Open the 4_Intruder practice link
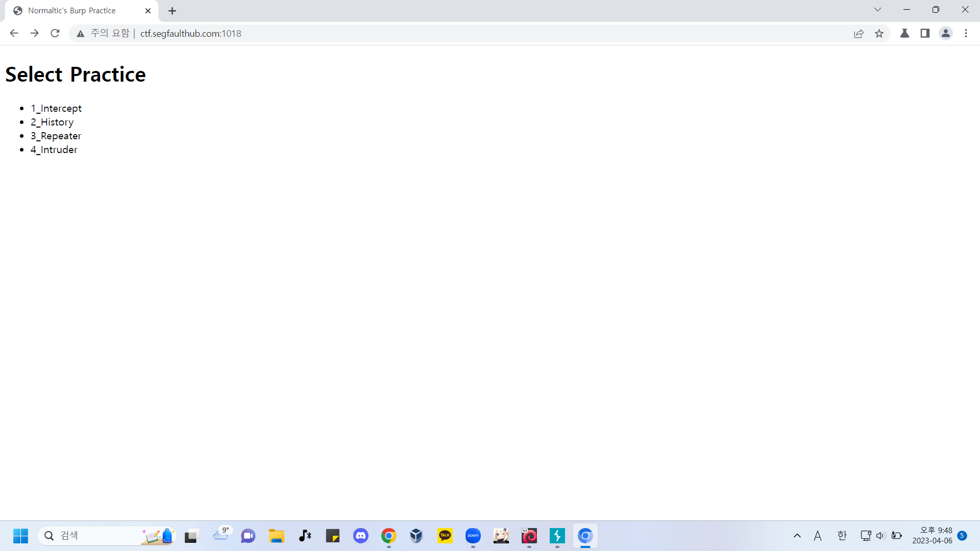 (x=54, y=149)
